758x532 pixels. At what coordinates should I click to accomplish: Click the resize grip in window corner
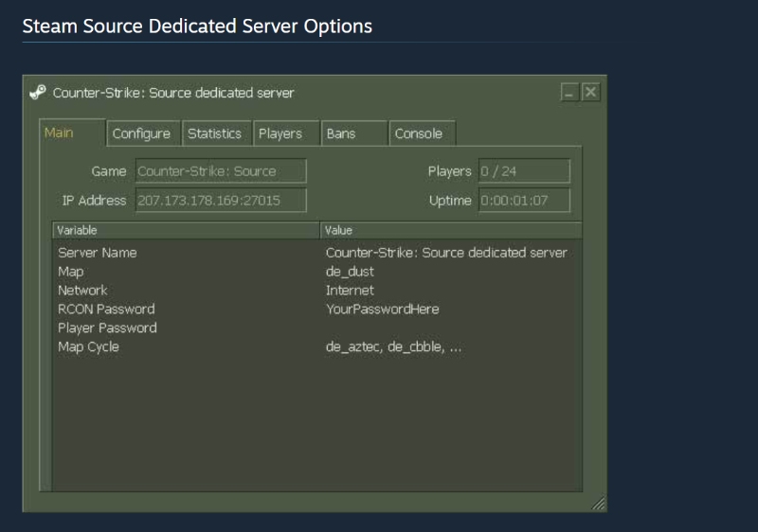598,504
